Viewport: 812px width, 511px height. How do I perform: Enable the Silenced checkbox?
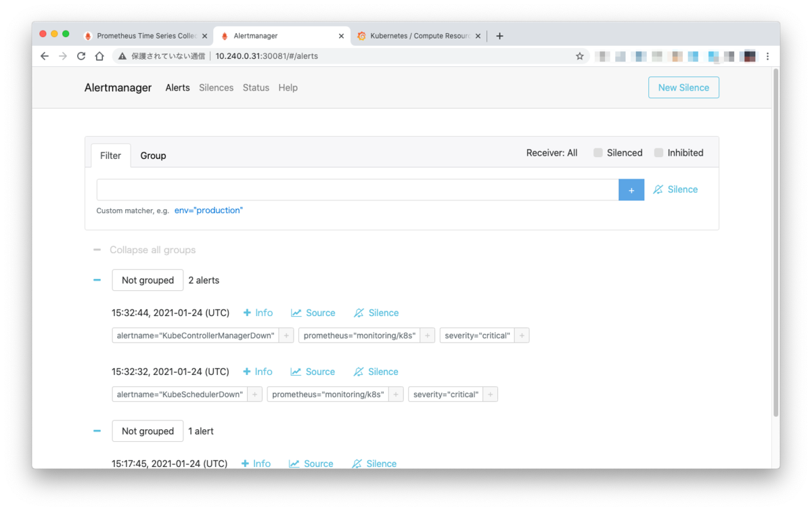(598, 153)
